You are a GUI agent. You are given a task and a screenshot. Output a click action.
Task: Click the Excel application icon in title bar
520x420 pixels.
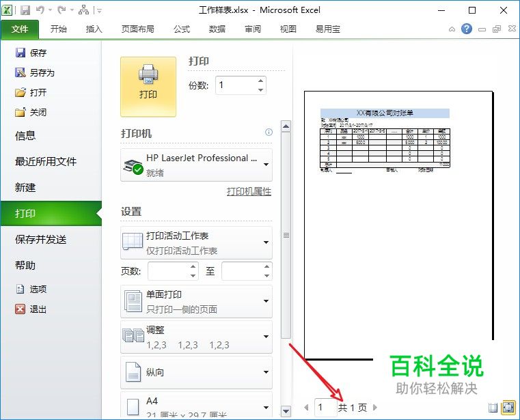[x=7, y=10]
